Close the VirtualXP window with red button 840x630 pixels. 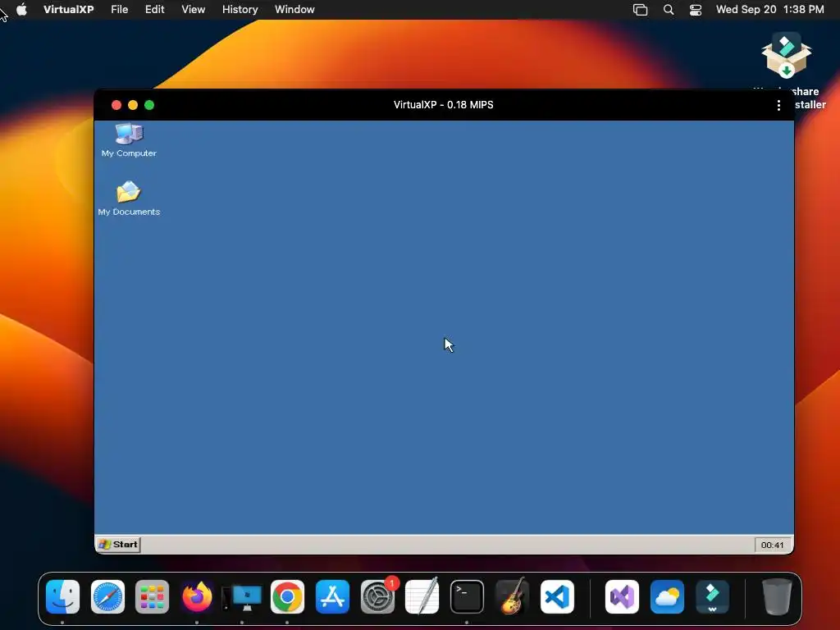[116, 105]
